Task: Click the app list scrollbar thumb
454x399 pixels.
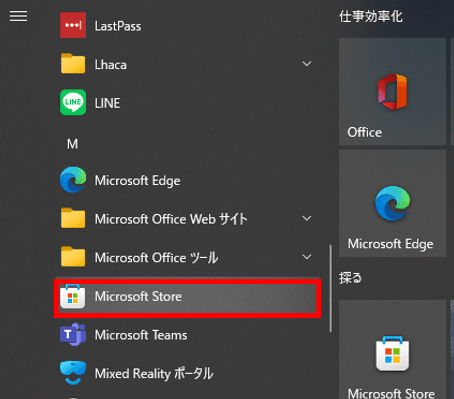Action: 331,288
